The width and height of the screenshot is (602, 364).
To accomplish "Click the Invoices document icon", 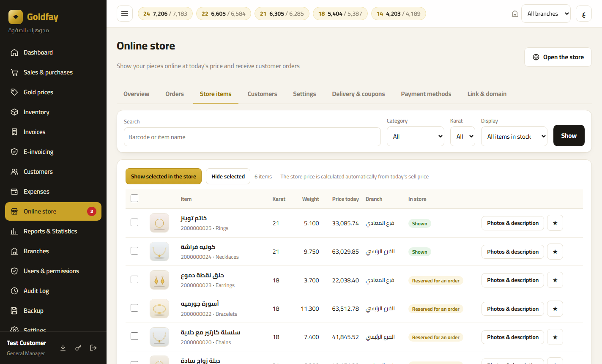I will (14, 132).
